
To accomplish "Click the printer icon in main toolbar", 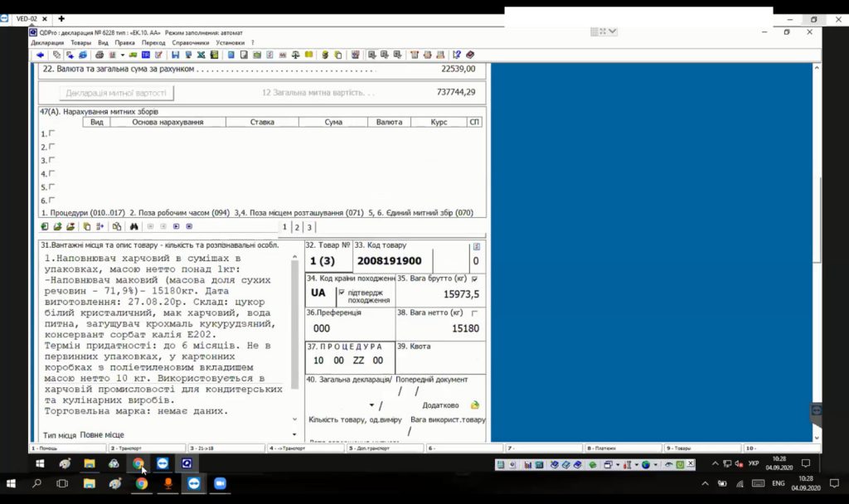I will tap(99, 55).
